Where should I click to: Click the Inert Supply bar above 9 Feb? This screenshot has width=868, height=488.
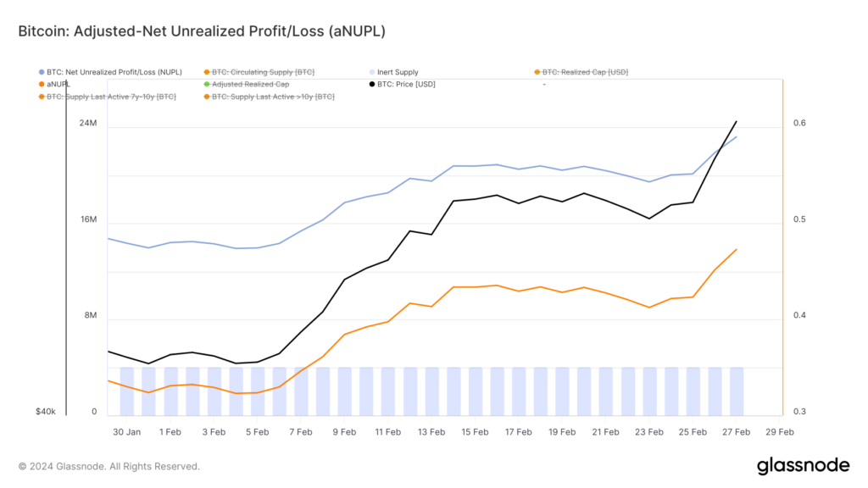point(344,391)
